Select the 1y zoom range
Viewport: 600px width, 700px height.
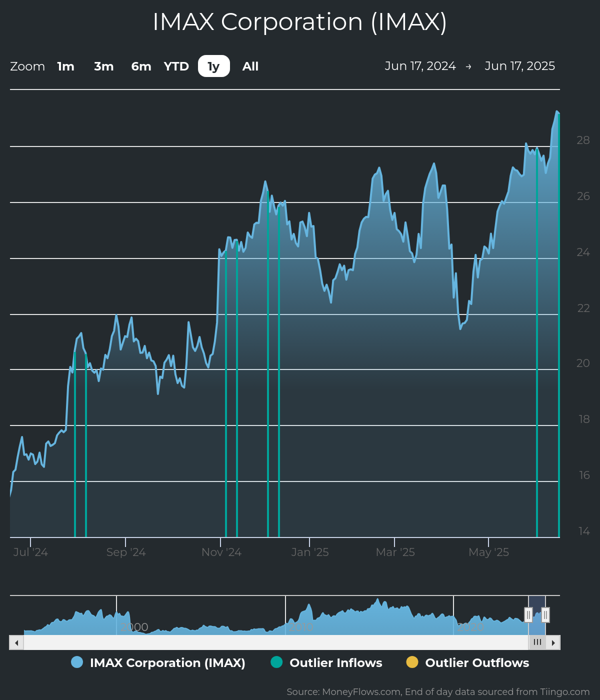click(214, 66)
